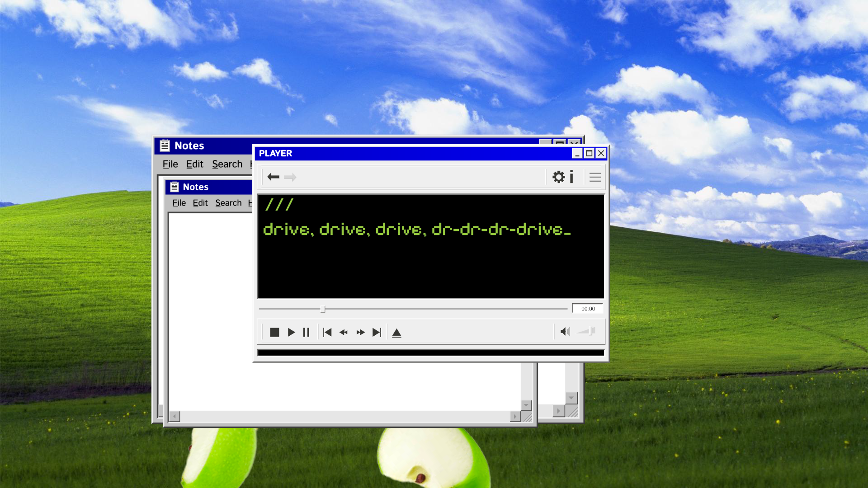Open Edit menu in the back Notes window

194,164
